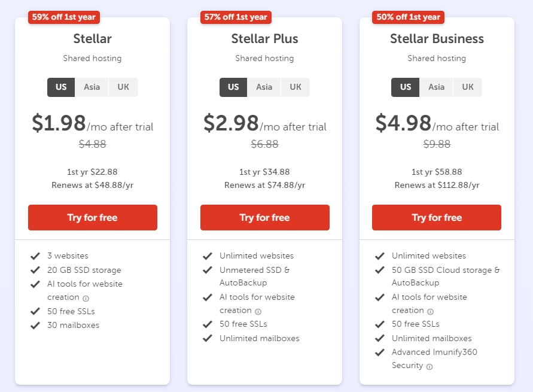Try Stellar Business plan for free

click(437, 217)
